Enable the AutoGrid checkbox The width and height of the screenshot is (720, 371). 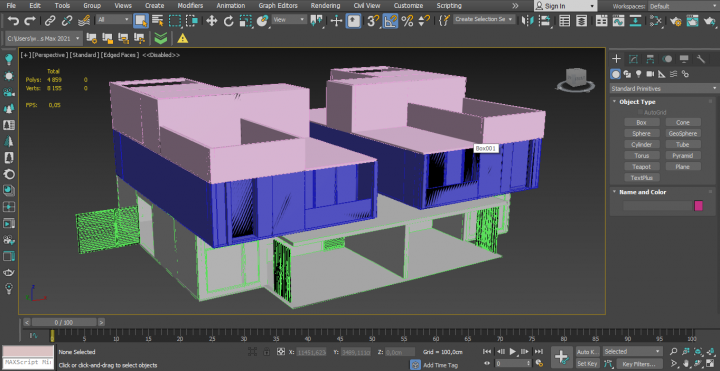[640, 112]
